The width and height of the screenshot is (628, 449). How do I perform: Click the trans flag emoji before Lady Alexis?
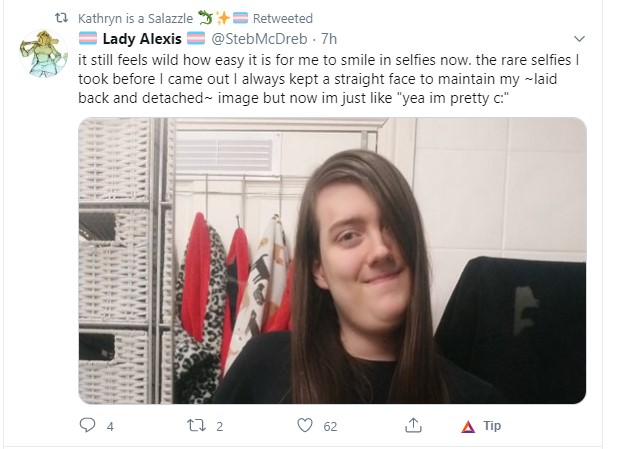pos(88,39)
